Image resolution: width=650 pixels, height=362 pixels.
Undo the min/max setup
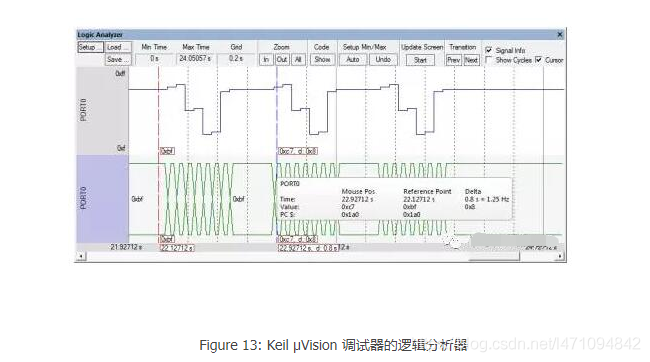(x=383, y=60)
